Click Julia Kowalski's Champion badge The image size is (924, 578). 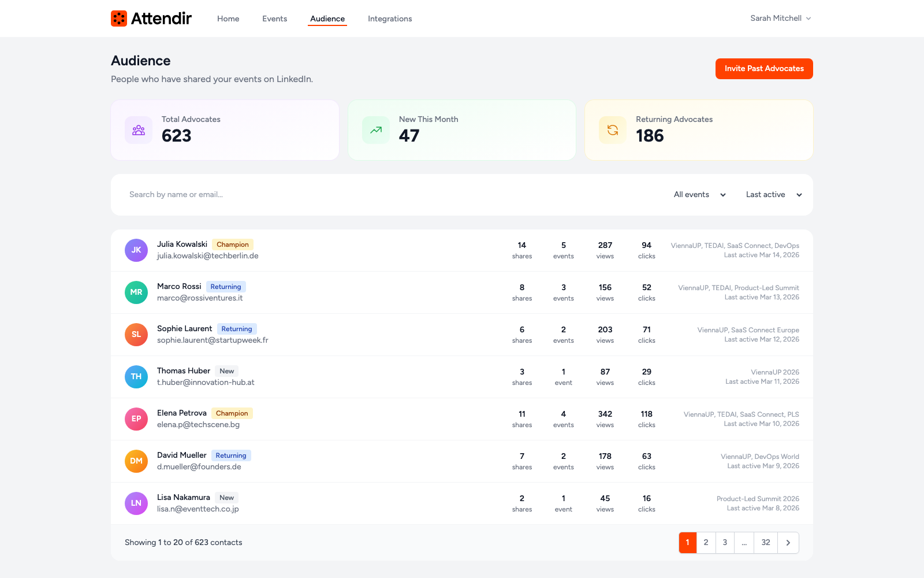[x=233, y=244]
